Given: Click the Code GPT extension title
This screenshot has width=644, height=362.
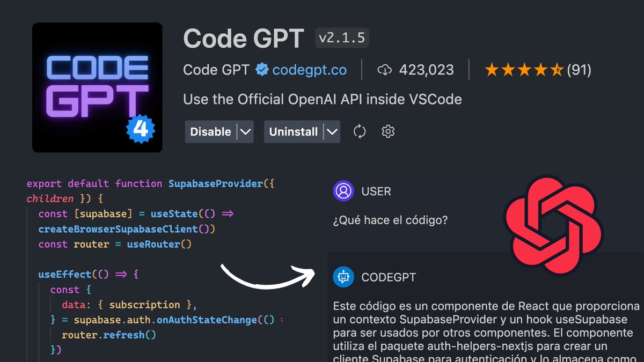Looking at the screenshot, I should click(244, 39).
